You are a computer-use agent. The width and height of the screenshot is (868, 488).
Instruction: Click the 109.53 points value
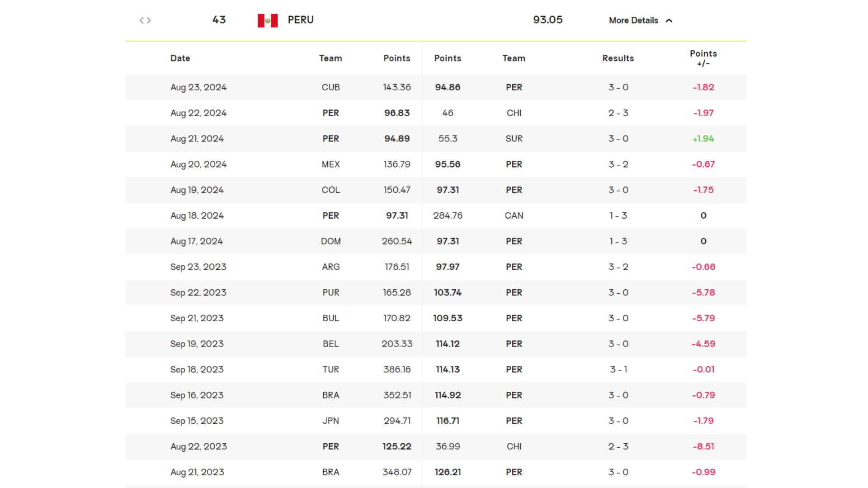pyautogui.click(x=448, y=319)
